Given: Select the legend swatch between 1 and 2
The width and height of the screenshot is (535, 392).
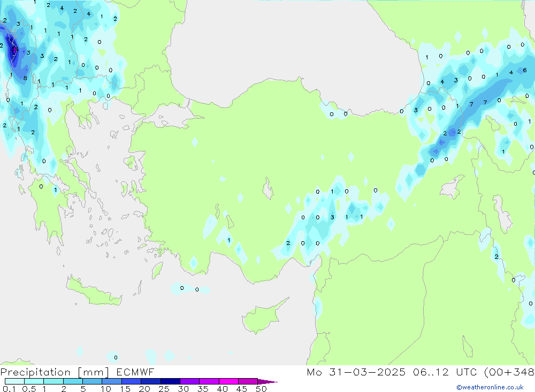Looking at the screenshot, I should (53, 381).
